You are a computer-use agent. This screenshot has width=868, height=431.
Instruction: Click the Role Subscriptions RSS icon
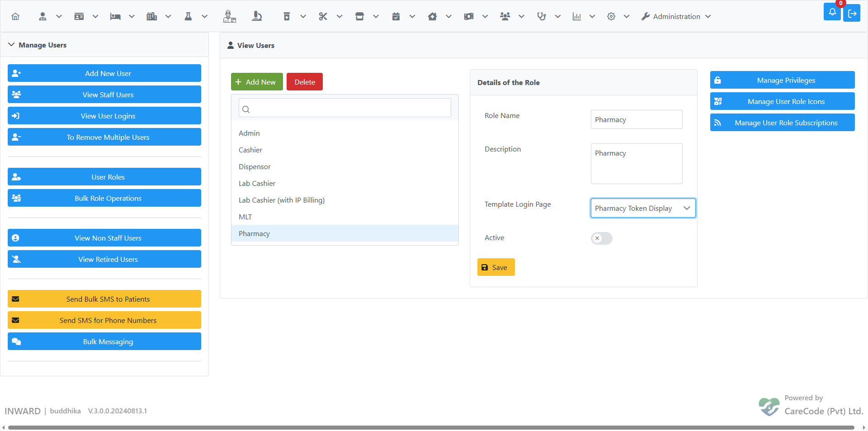[x=717, y=123]
